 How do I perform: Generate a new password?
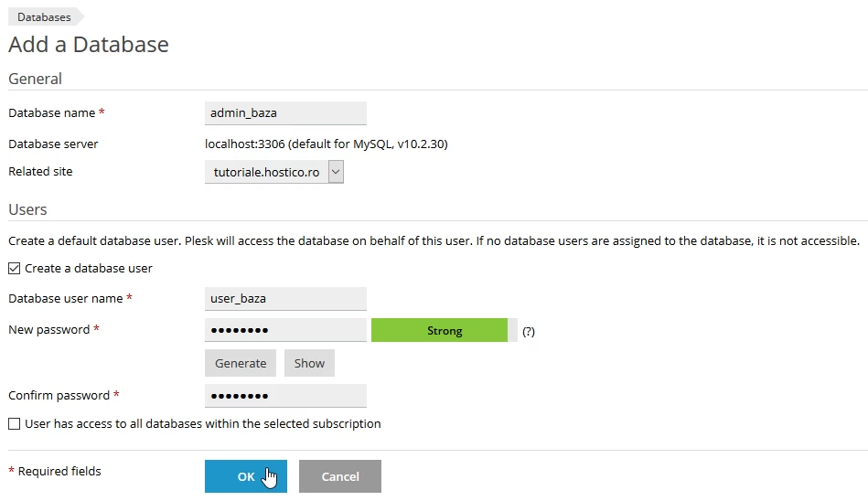tap(241, 363)
